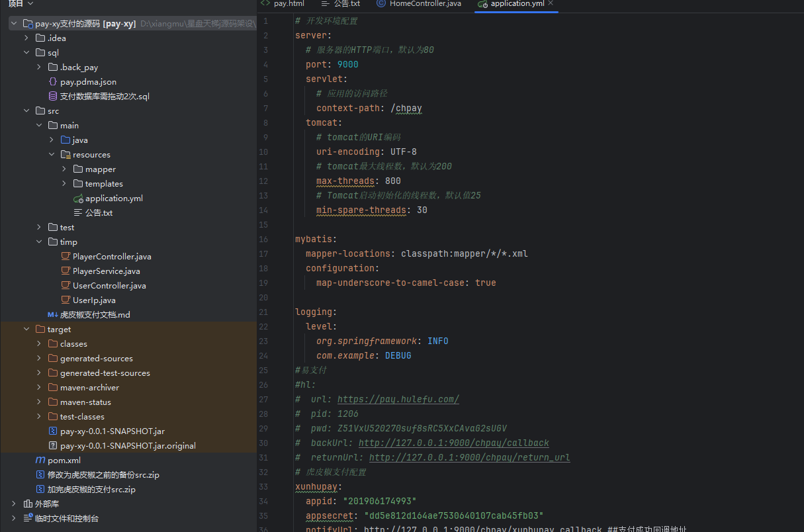Screen dimensions: 804x532
Task: Click the SQL database file icon
Action: point(53,96)
